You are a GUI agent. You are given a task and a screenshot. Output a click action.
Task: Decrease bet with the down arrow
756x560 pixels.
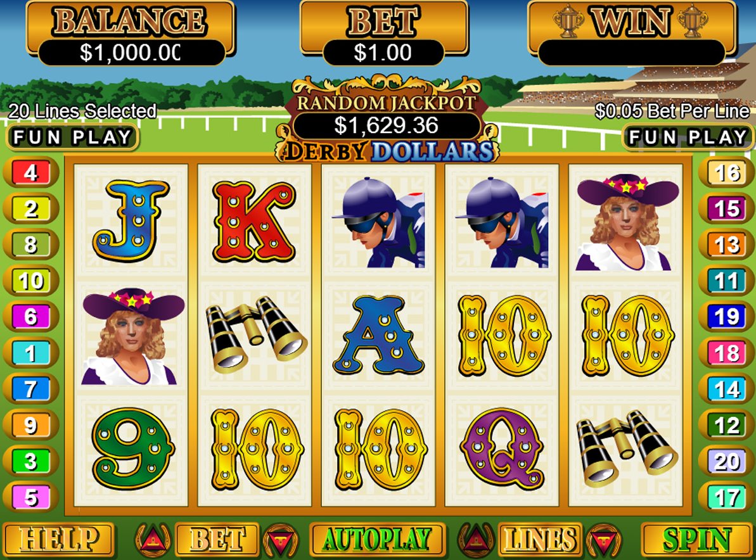pyautogui.click(x=281, y=539)
